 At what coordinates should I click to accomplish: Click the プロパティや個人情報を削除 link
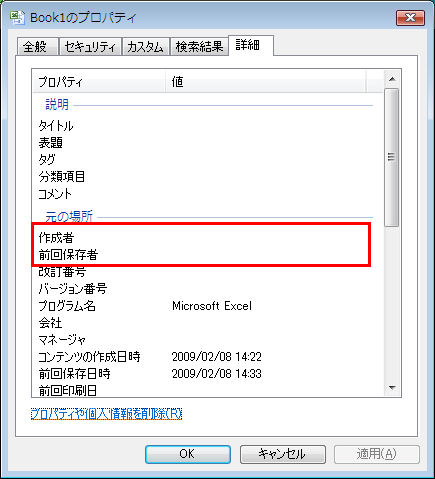(x=106, y=414)
